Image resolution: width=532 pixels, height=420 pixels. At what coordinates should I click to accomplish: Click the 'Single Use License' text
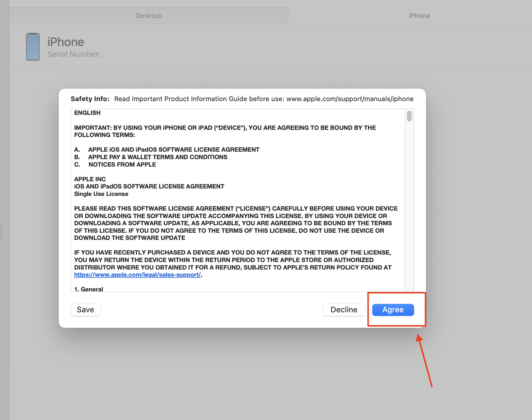point(101,194)
